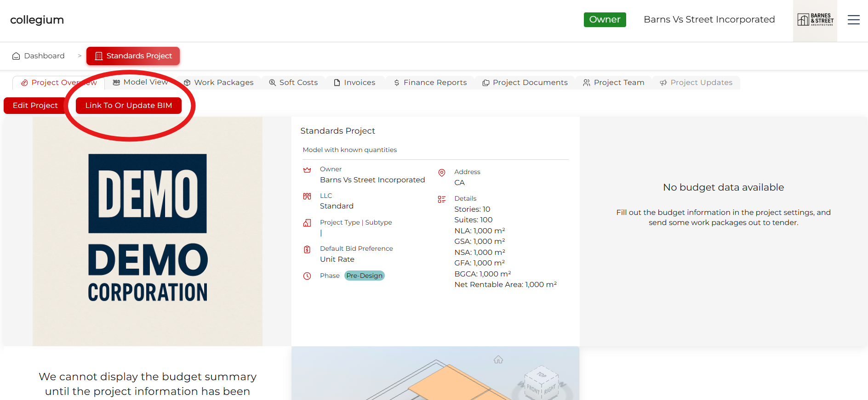The width and height of the screenshot is (868, 400).
Task: Click the LLC value 'Standard'
Action: (x=337, y=206)
